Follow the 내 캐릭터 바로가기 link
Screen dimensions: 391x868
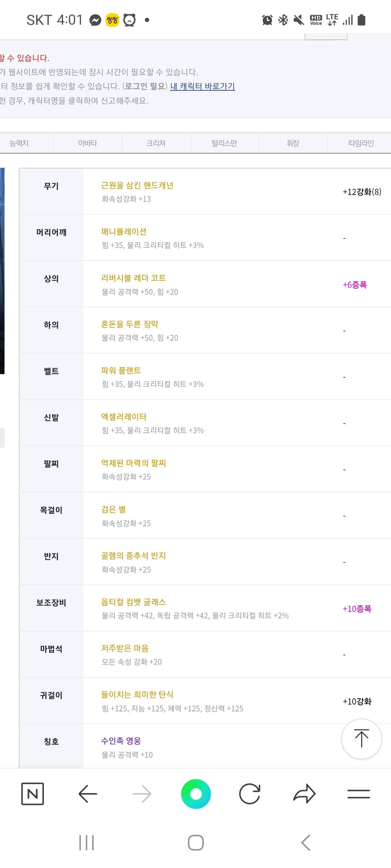coord(202,86)
